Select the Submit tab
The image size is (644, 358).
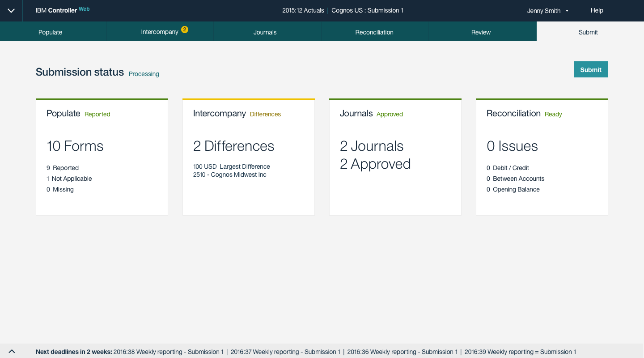pyautogui.click(x=590, y=32)
